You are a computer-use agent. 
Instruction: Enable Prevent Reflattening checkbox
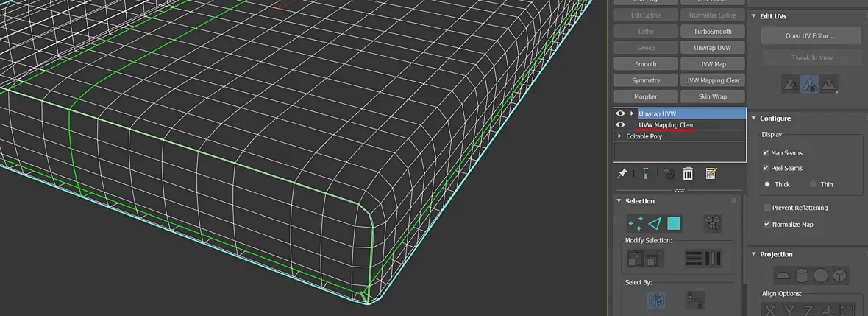766,207
